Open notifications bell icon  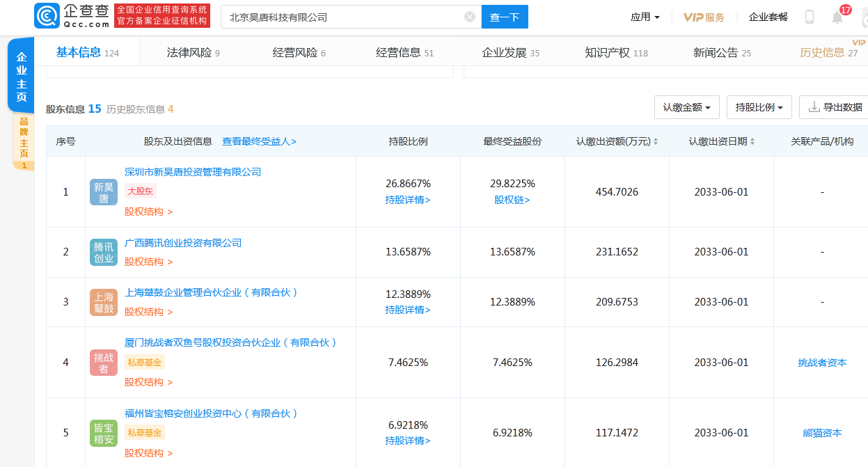pos(837,17)
